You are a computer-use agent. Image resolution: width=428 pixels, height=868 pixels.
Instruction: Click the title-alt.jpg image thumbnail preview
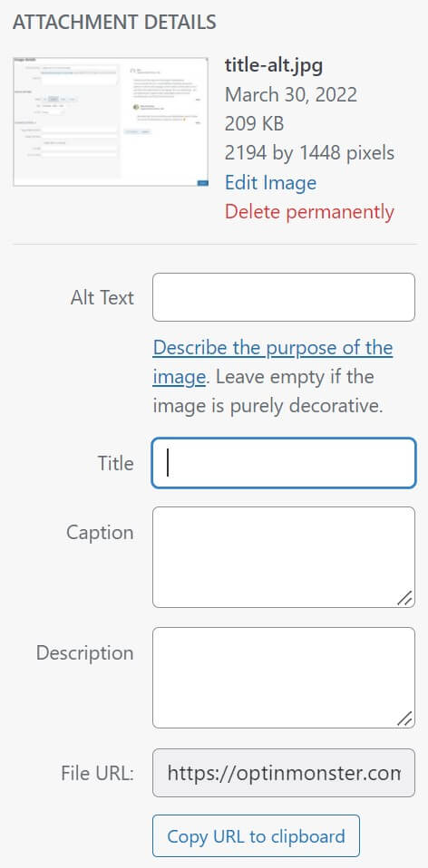pos(111,121)
